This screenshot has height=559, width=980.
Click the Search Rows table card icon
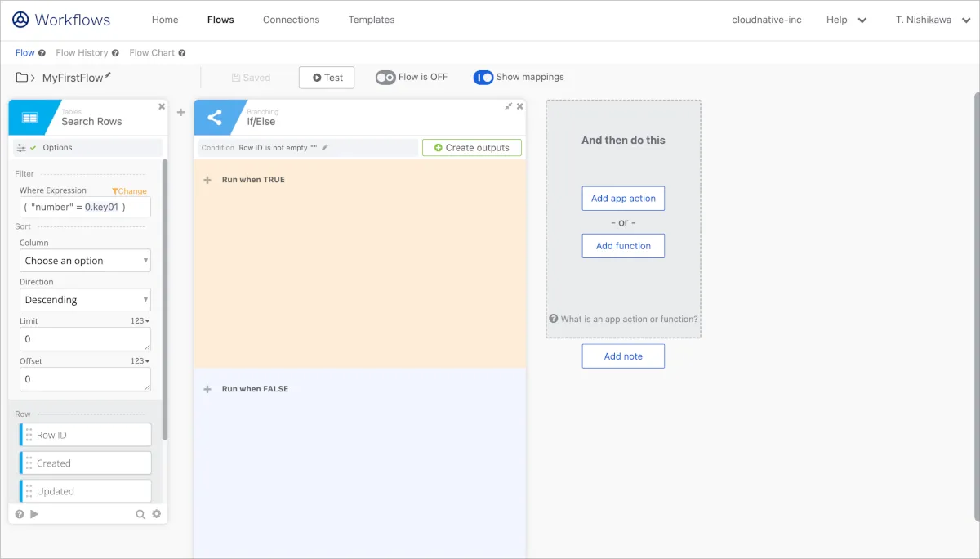30,118
